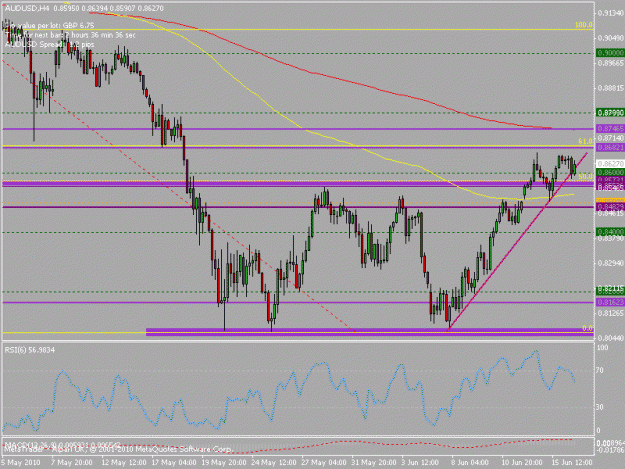The width and height of the screenshot is (625, 469).
Task: Click the RSI(6) 56.9834 indicator label
Action: (x=30, y=350)
